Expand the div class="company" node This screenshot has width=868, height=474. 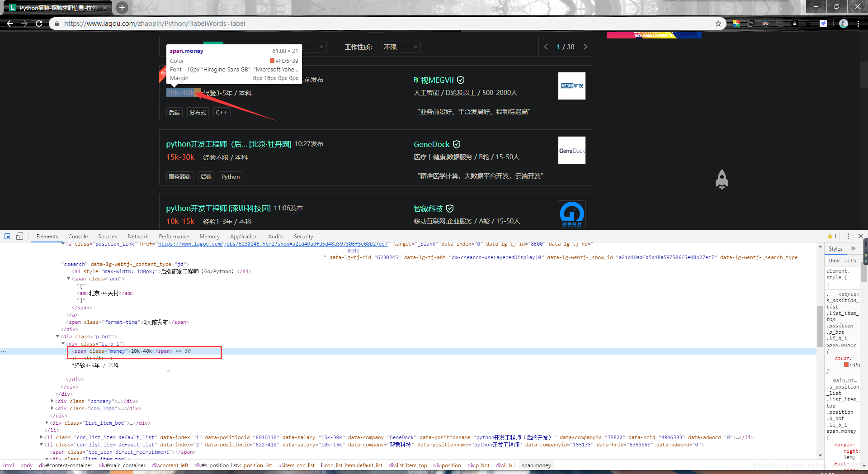[52, 401]
